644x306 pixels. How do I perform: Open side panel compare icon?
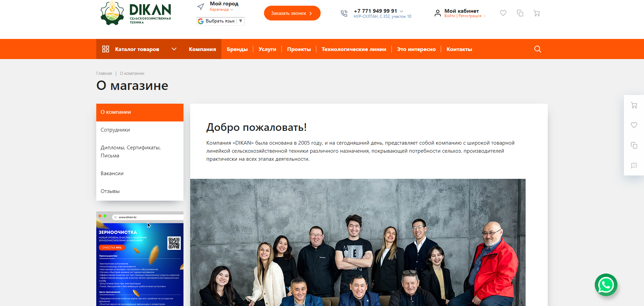pos(634,145)
